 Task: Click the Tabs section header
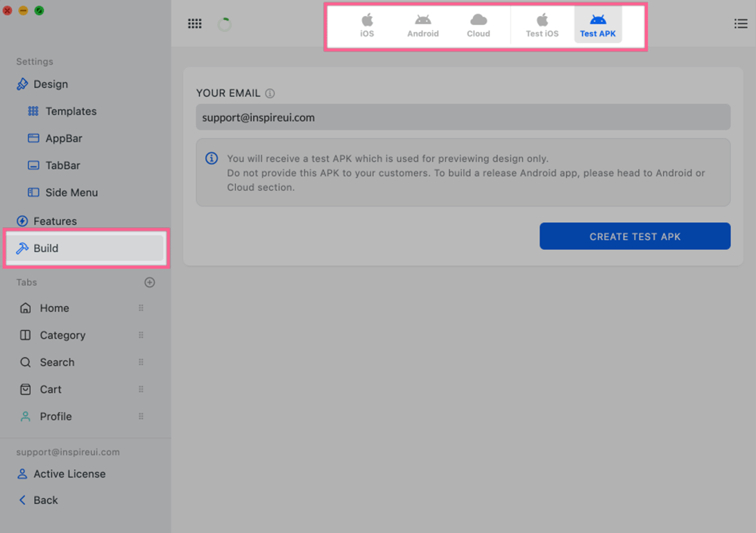click(26, 282)
